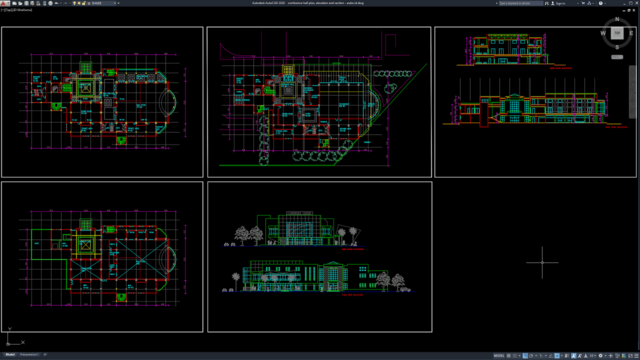
Task: Open the SHADE layer dropdown list
Action: pos(115,3)
